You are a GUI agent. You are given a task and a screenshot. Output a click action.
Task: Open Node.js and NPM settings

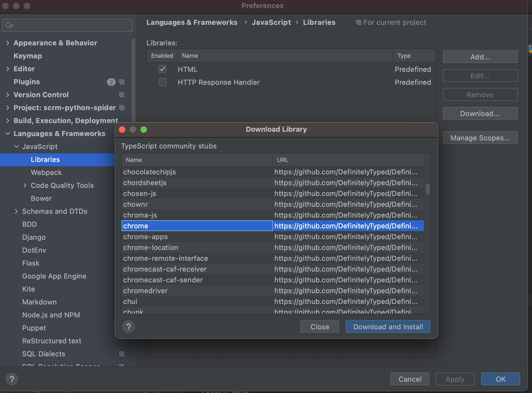coord(51,315)
